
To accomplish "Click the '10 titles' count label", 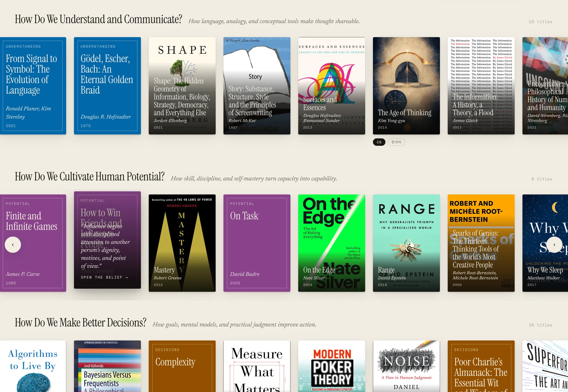I will tap(540, 22).
